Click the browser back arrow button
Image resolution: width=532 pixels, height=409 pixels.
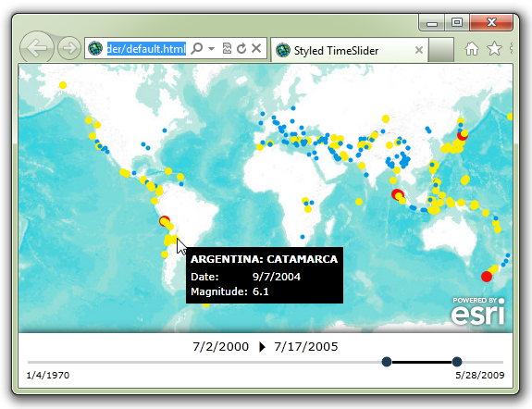tap(37, 48)
